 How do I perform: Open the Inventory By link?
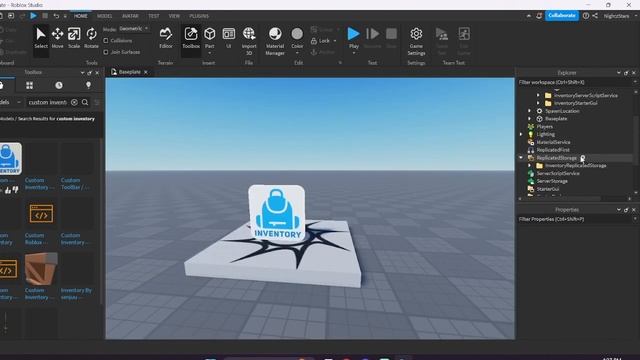pos(76,294)
